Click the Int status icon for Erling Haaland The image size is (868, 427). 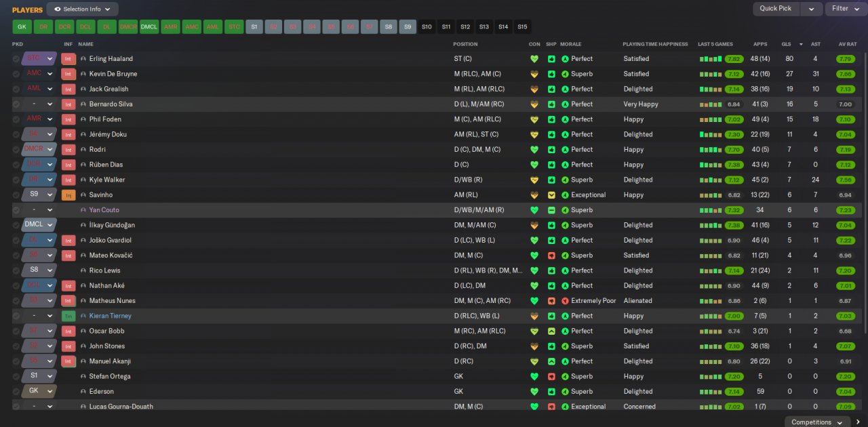pyautogui.click(x=68, y=59)
